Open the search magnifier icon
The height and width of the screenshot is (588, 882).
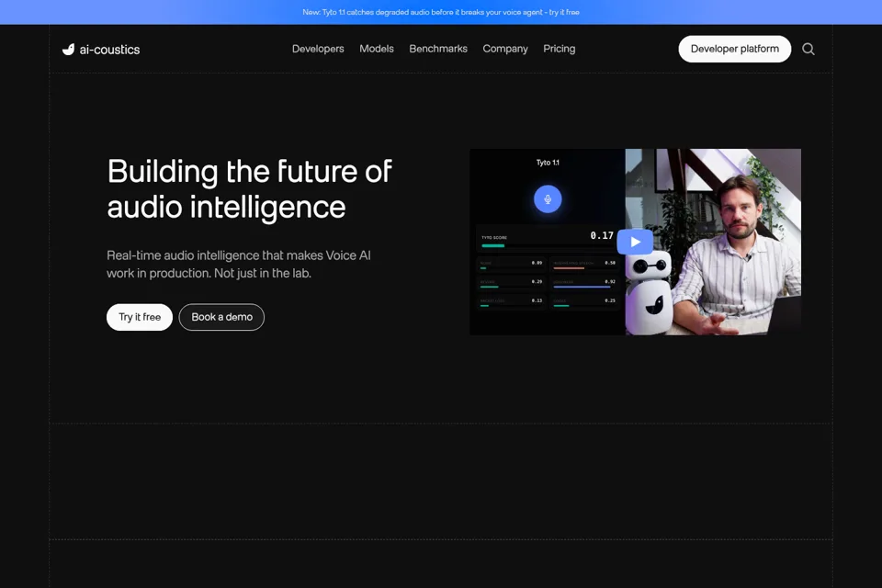point(808,49)
